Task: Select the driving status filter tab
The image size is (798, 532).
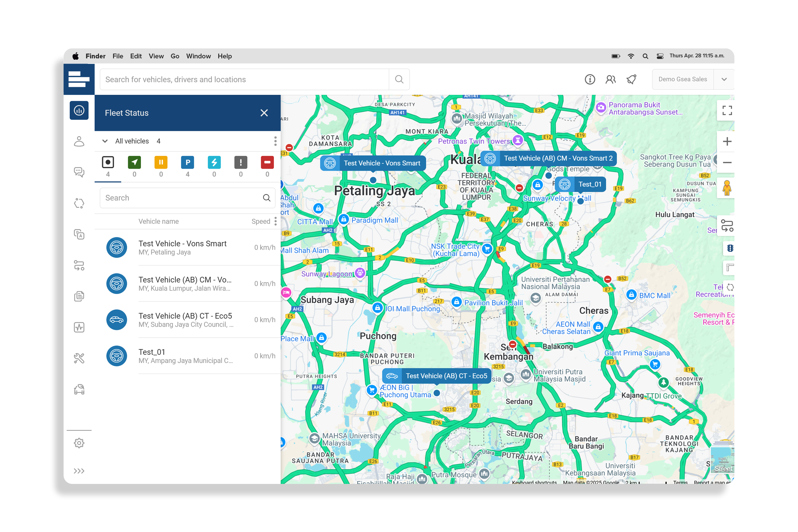Action: point(134,167)
